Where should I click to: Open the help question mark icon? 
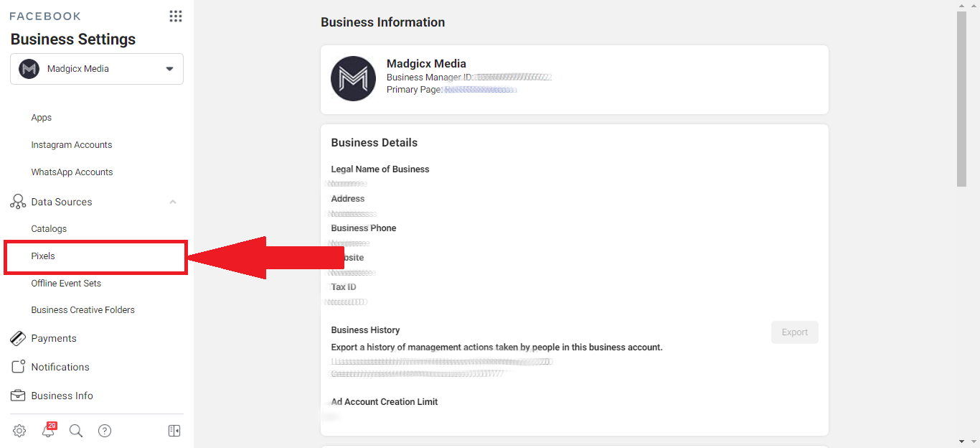105,431
